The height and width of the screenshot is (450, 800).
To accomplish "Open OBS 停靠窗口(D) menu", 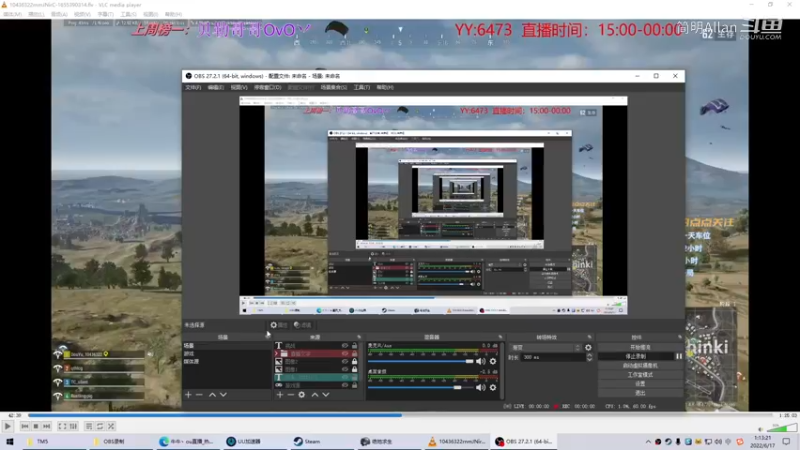I will [x=267, y=87].
